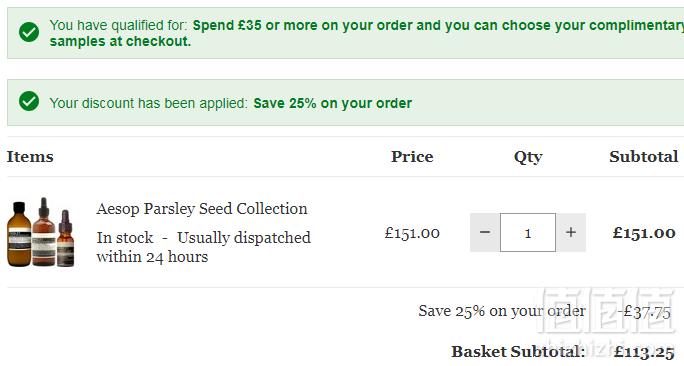Click the Subtotal column header
Image resolution: width=684 pixels, height=366 pixels.
point(644,157)
